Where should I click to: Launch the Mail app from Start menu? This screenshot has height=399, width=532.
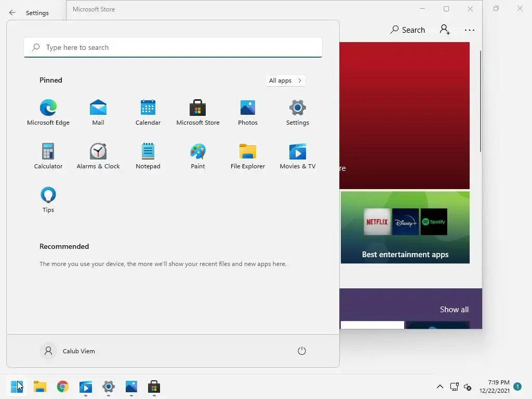tap(98, 112)
